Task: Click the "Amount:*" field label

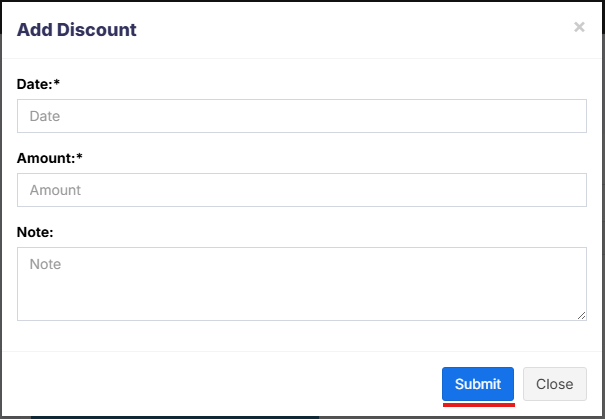Action: [x=49, y=157]
